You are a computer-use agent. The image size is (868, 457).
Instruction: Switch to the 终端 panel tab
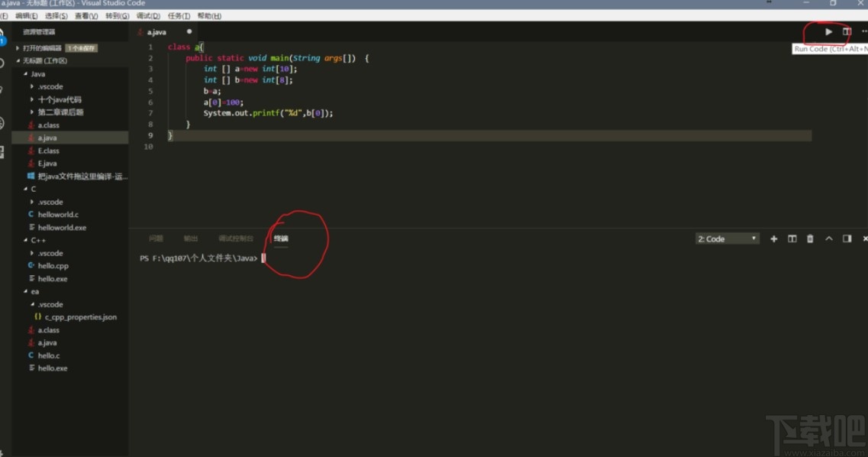point(281,238)
